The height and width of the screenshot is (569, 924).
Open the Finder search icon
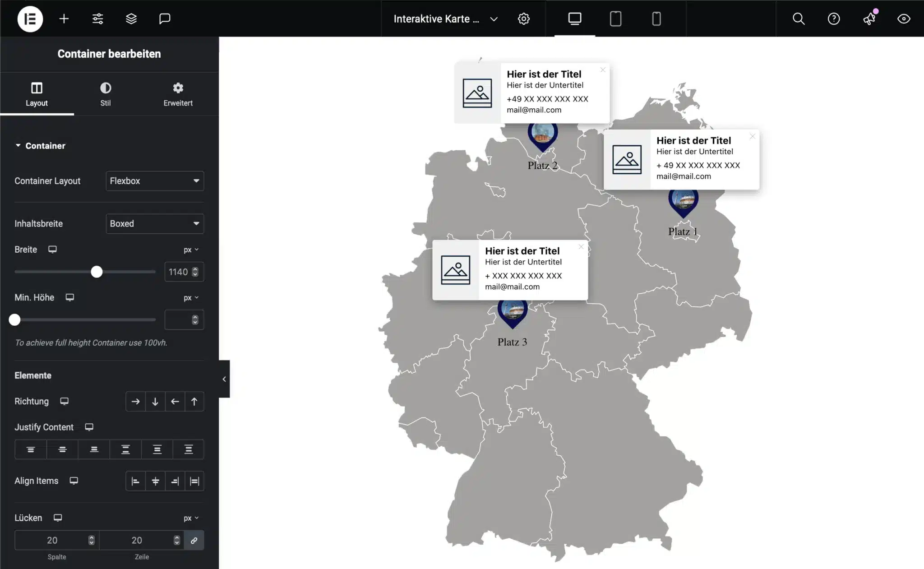point(798,19)
